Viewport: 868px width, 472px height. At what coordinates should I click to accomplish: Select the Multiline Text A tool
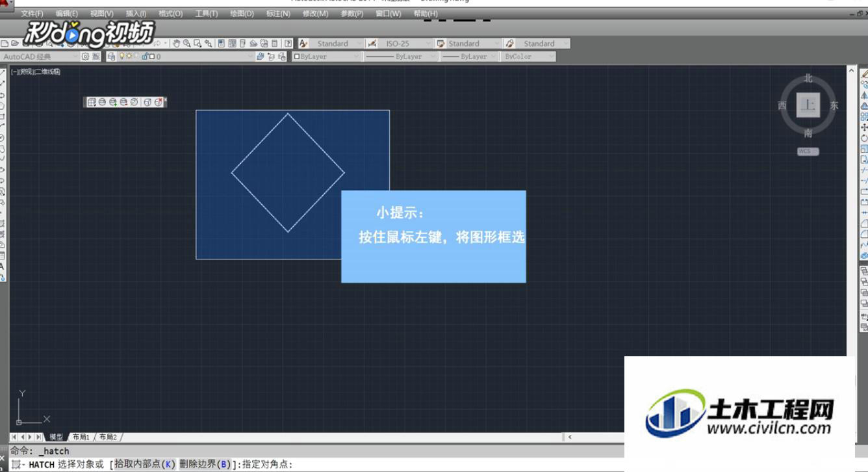point(2,267)
